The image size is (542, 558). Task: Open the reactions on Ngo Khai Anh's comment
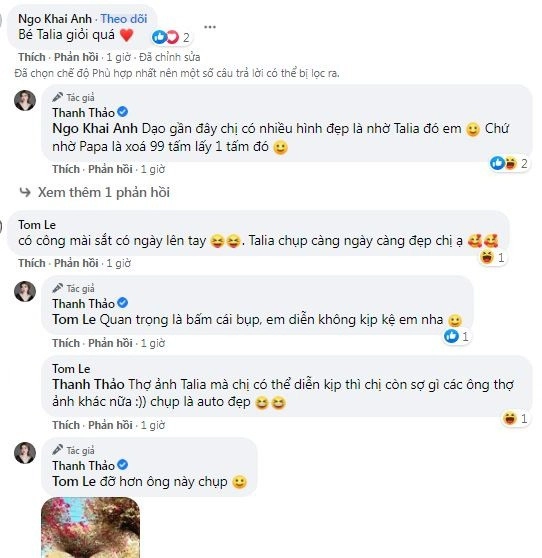pos(172,37)
